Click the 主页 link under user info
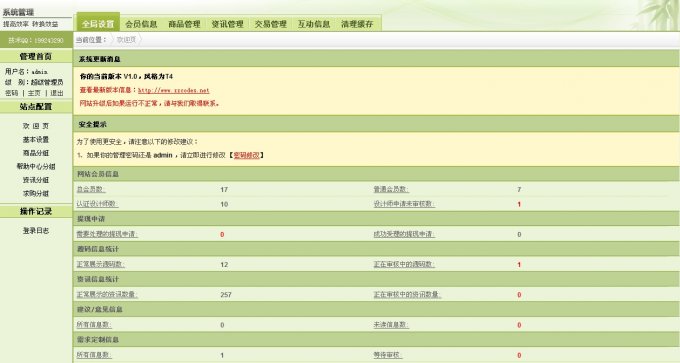The width and height of the screenshot is (680, 363). coord(34,93)
